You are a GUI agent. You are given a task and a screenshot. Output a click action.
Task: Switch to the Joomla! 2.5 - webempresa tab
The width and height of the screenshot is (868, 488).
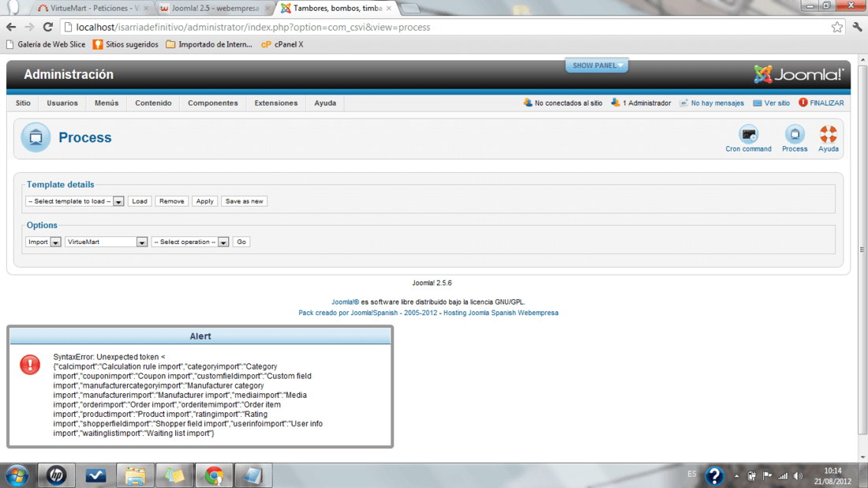pyautogui.click(x=214, y=9)
